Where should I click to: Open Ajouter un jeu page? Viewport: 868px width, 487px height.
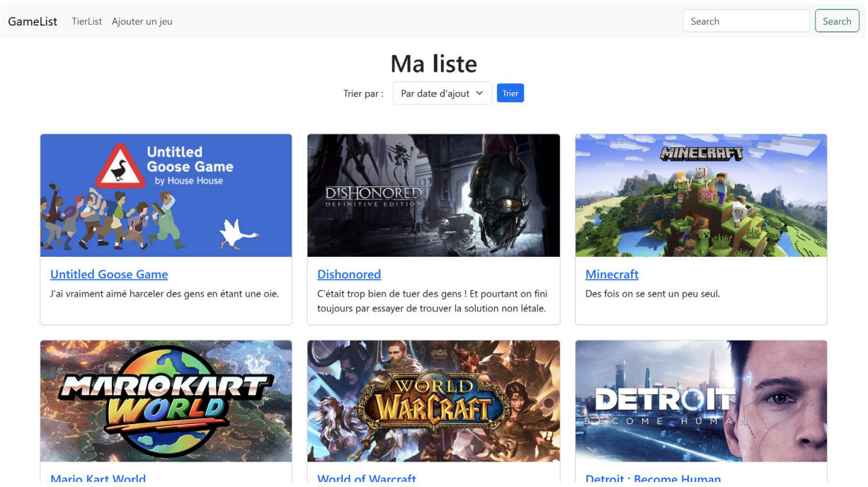tap(142, 21)
